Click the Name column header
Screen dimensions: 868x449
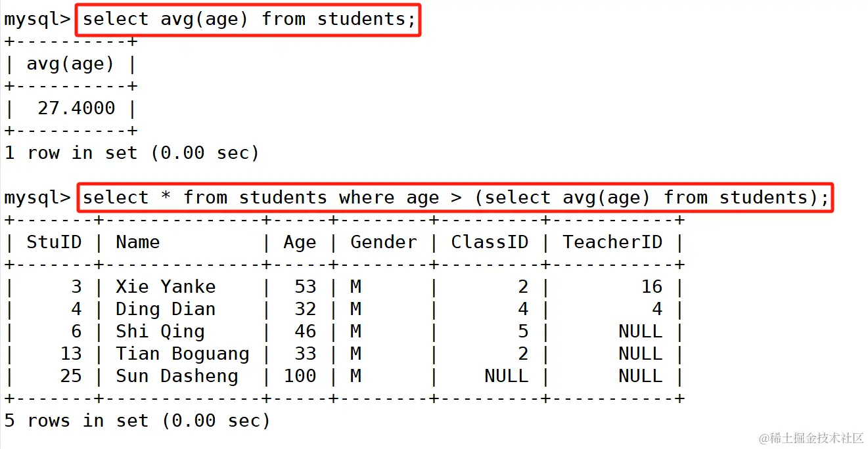[137, 242]
